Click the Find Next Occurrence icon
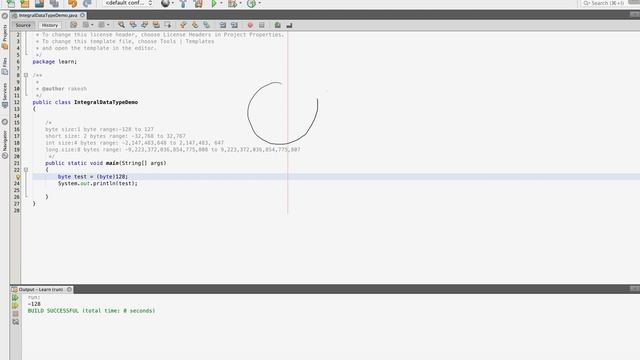Screen dimensions: 640x360 (x=144, y=25)
